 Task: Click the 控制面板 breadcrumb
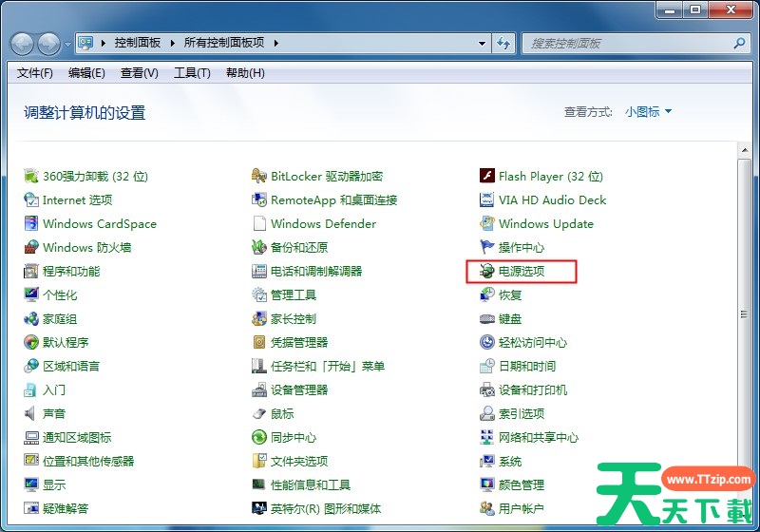click(x=138, y=43)
